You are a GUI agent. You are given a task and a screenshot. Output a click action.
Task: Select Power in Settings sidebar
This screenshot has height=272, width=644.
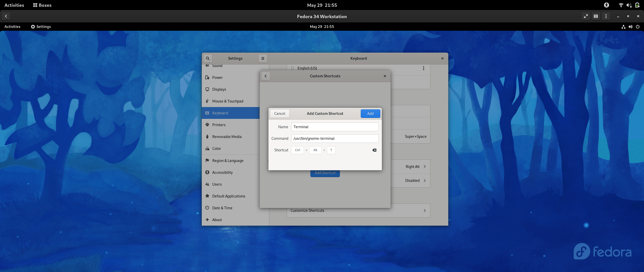coord(231,78)
